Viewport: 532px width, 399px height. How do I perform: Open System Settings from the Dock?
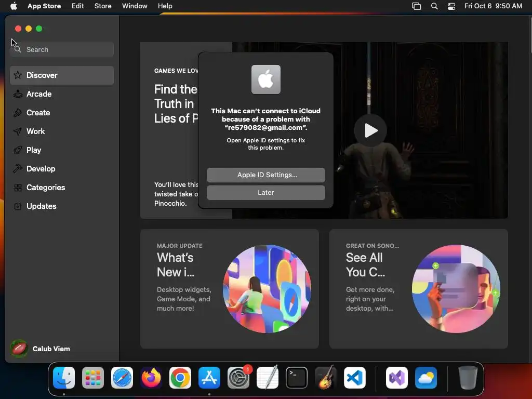[238, 378]
